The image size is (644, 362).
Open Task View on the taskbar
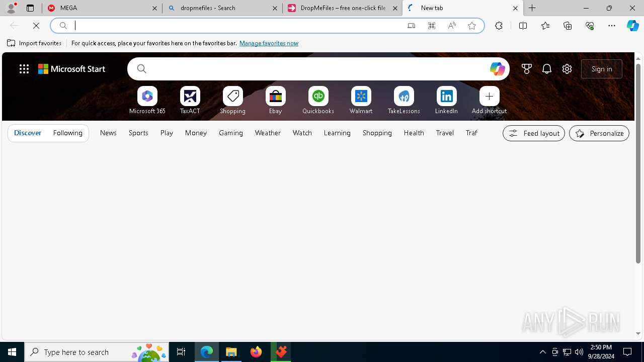click(181, 352)
